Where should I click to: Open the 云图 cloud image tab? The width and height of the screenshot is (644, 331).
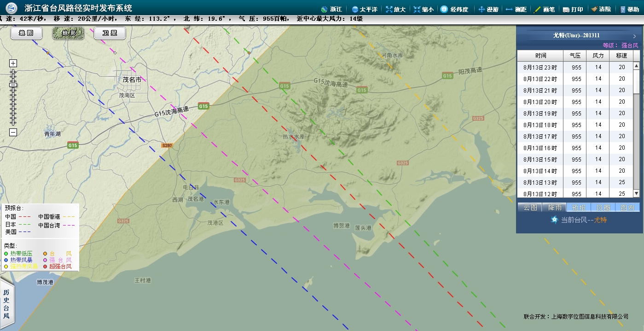[x=530, y=208]
